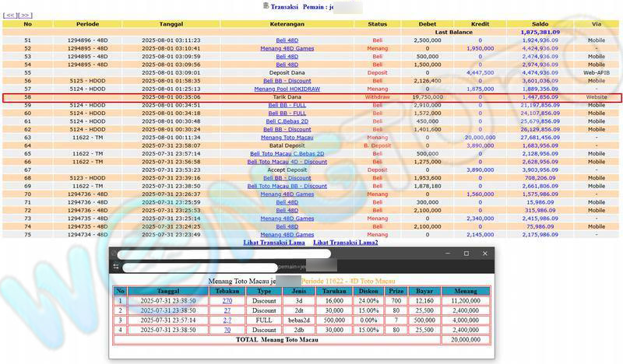Open Tebakan 70 link in popup row 4

[x=227, y=330]
